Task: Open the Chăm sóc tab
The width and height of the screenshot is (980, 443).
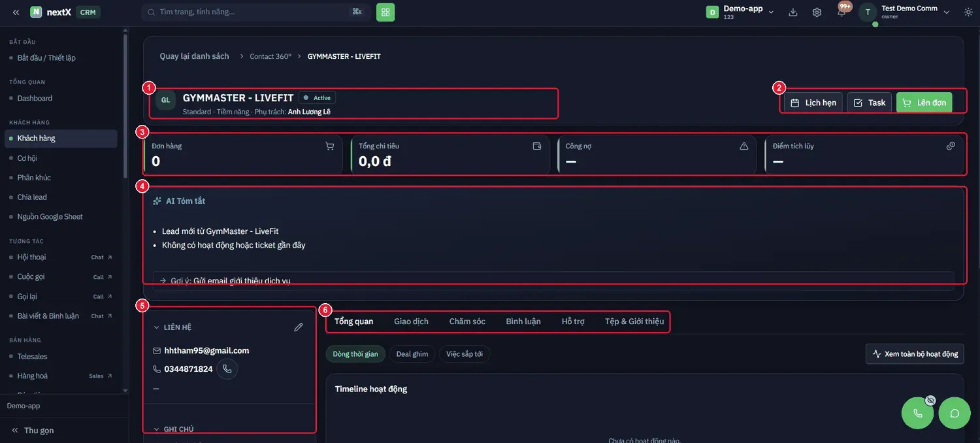Action: tap(467, 321)
